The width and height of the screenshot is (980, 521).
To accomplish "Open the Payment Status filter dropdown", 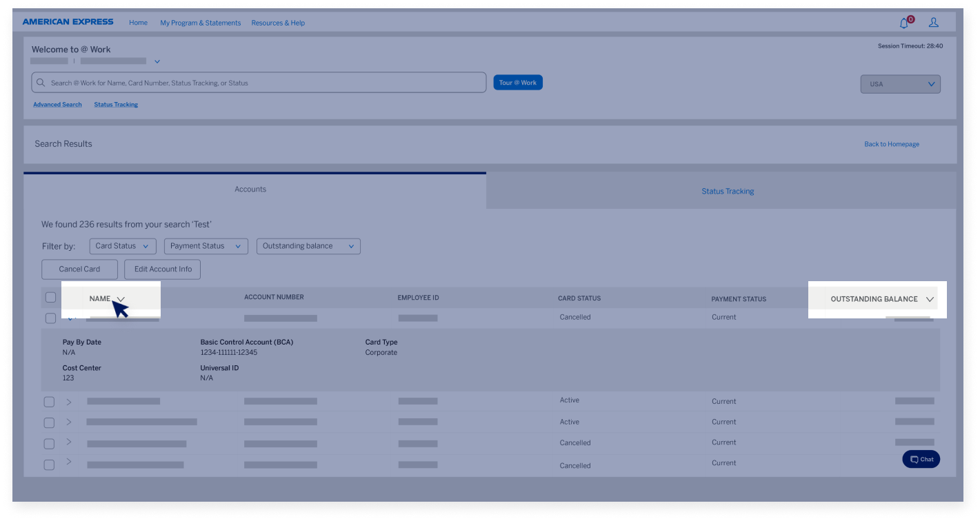I will (206, 246).
